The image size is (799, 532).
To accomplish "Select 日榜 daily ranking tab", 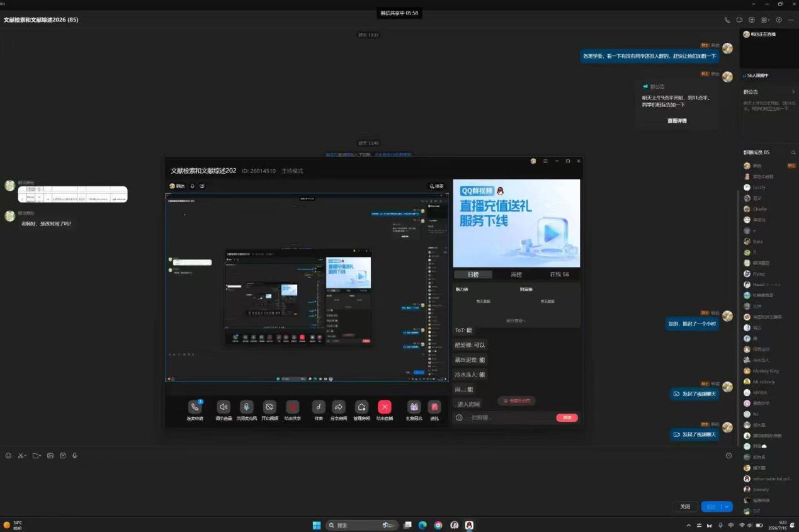I will 473,274.
